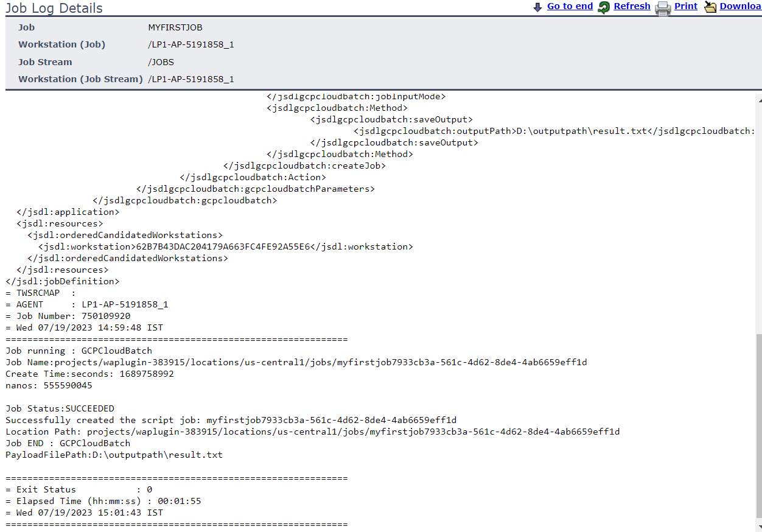This screenshot has width=762, height=532.
Task: Click the Job Number: 750109920 line
Action: pos(68,316)
